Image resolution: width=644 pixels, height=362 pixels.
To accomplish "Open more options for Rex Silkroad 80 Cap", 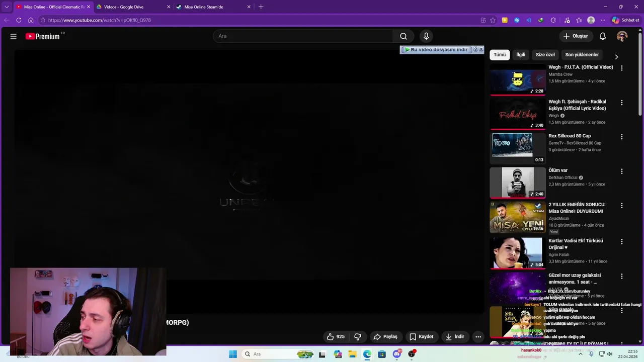I will point(622,137).
